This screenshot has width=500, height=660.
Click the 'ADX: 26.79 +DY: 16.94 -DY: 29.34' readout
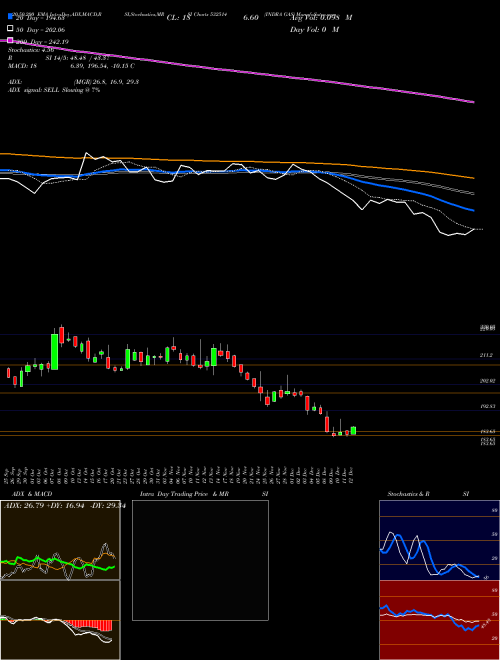(x=65, y=506)
